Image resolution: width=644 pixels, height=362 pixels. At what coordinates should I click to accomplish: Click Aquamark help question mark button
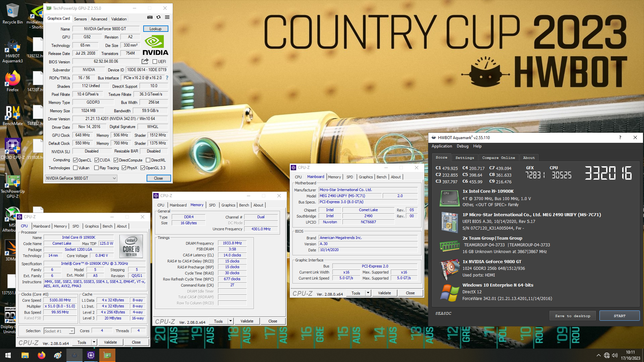pos(620,137)
